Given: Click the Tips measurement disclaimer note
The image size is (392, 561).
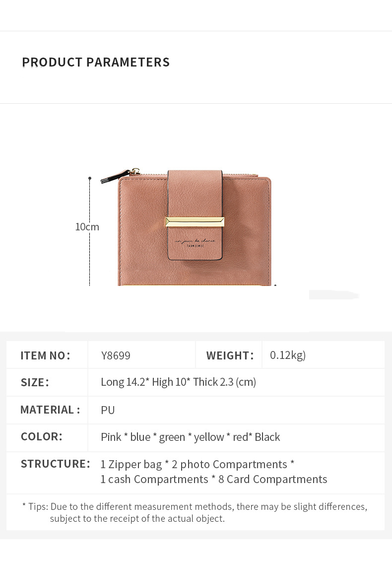Looking at the screenshot, I should (x=195, y=513).
